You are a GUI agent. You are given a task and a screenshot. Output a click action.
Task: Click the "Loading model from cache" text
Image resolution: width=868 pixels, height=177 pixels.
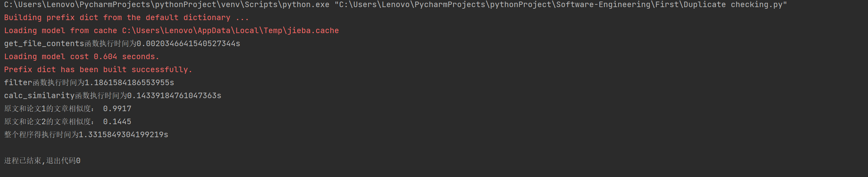point(61,31)
